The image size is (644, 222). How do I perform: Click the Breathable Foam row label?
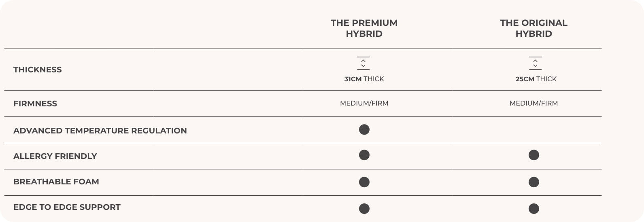[x=56, y=182]
